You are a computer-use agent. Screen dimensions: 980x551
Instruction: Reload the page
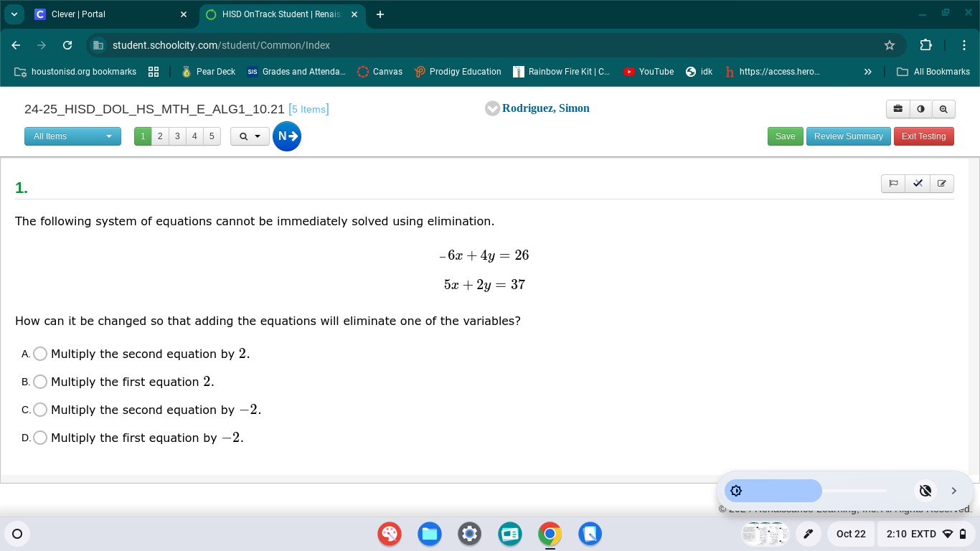(67, 45)
